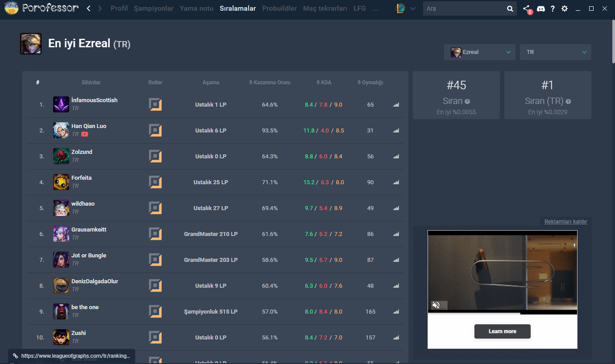Open the Yama notu tab

(x=197, y=8)
